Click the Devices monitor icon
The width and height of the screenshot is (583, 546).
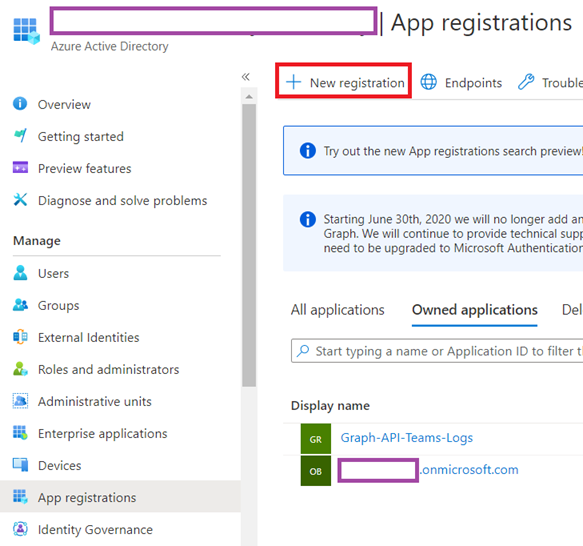tap(20, 465)
